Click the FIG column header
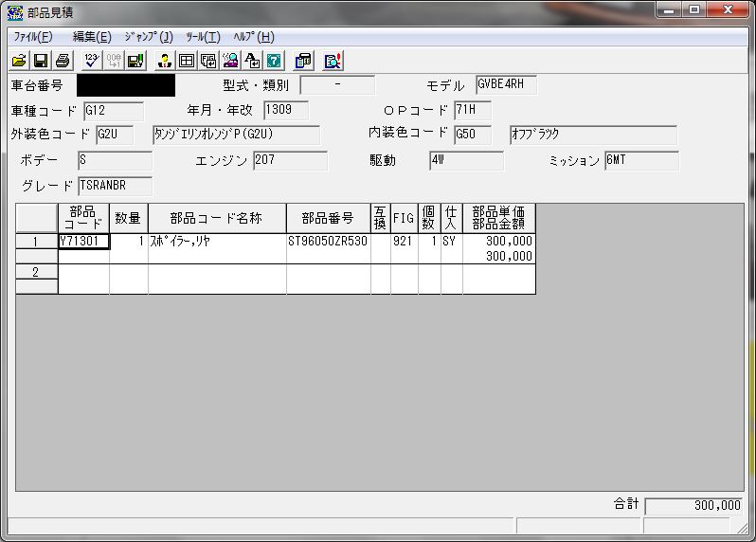This screenshot has height=542, width=756. pos(404,218)
